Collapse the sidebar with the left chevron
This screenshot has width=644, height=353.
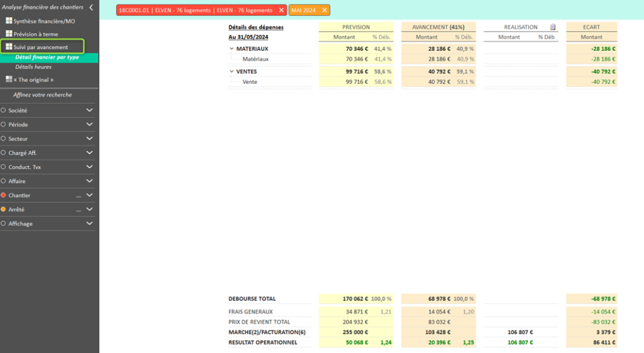click(91, 8)
